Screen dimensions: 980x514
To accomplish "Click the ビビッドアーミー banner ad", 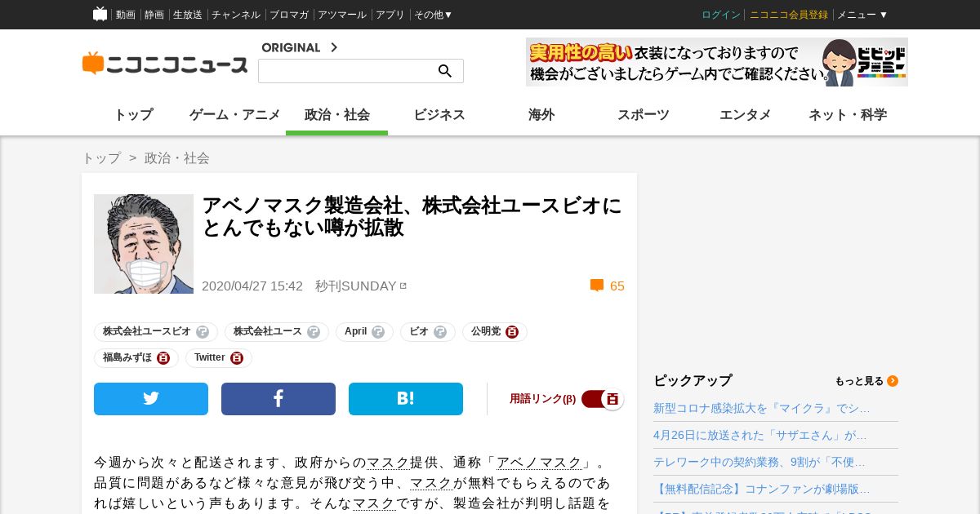I will pyautogui.click(x=717, y=62).
